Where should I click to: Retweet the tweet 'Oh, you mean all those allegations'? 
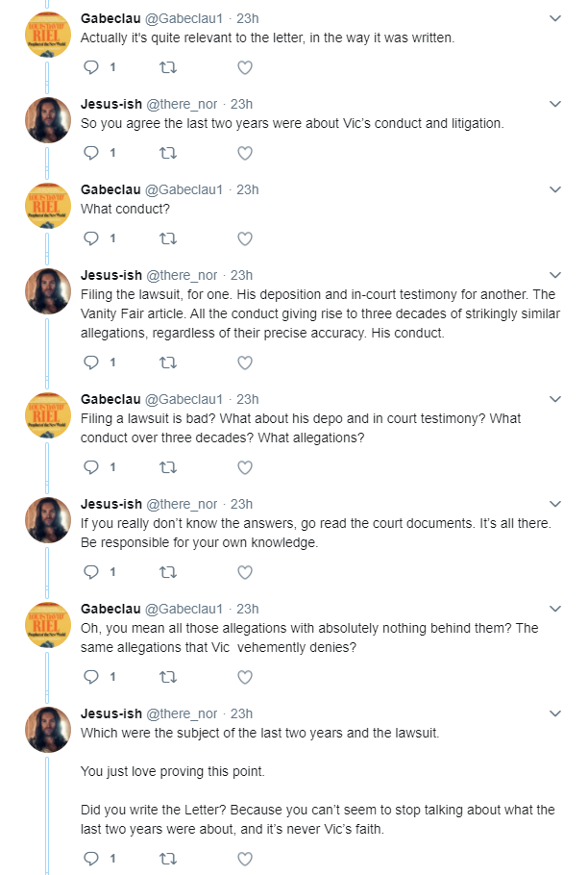click(x=168, y=677)
